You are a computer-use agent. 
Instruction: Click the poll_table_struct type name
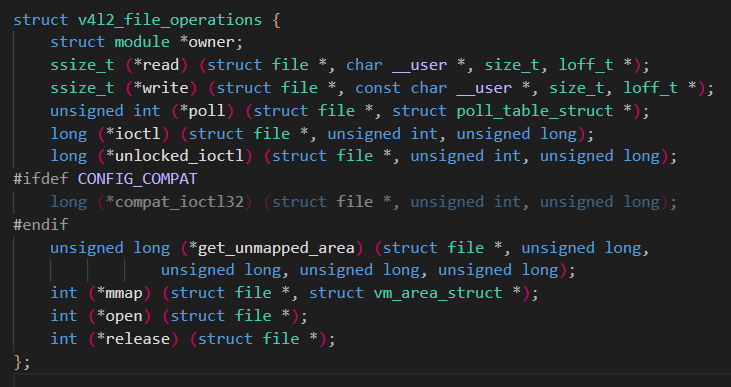coord(535,111)
